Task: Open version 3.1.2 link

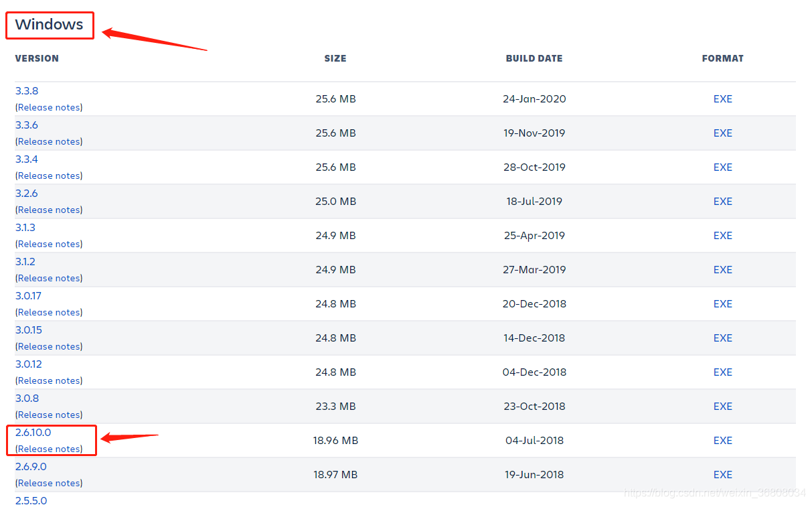Action: [25, 261]
